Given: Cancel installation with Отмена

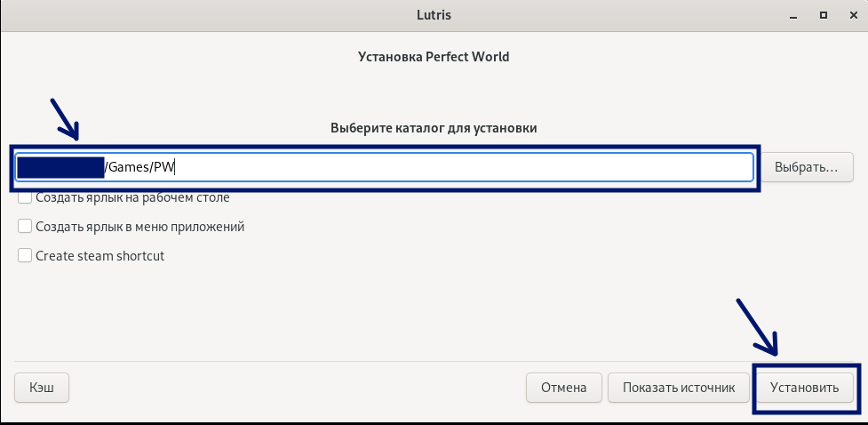Looking at the screenshot, I should (x=563, y=388).
